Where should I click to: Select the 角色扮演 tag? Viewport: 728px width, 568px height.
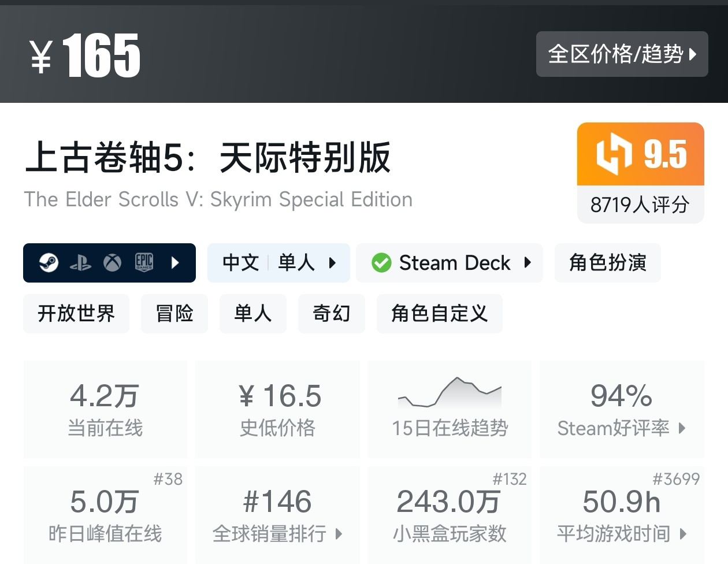pyautogui.click(x=607, y=263)
